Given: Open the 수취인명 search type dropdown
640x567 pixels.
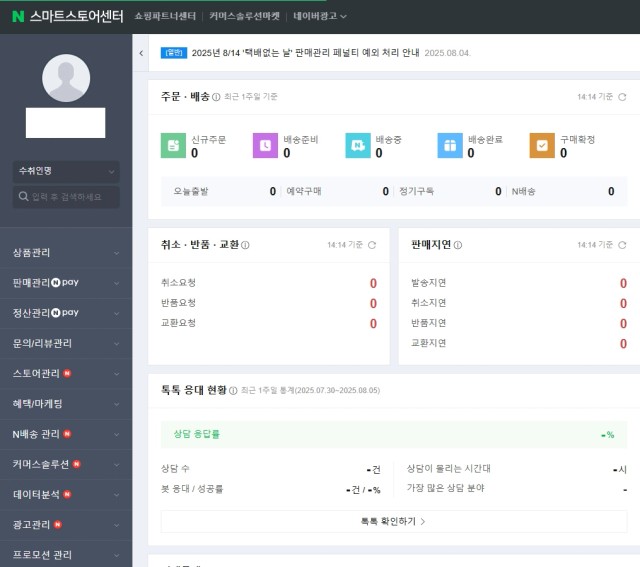Looking at the screenshot, I should [66, 171].
